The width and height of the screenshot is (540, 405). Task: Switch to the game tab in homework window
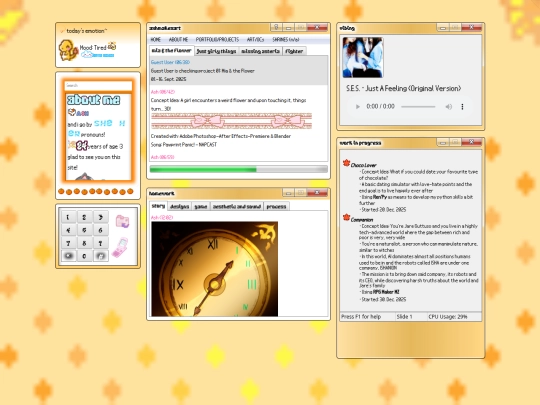201,207
